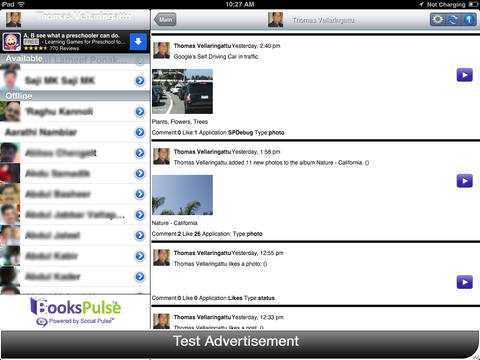Open disclosure arrow for Saji MK
Viewport: 480px width, 360px height.
tap(140, 81)
